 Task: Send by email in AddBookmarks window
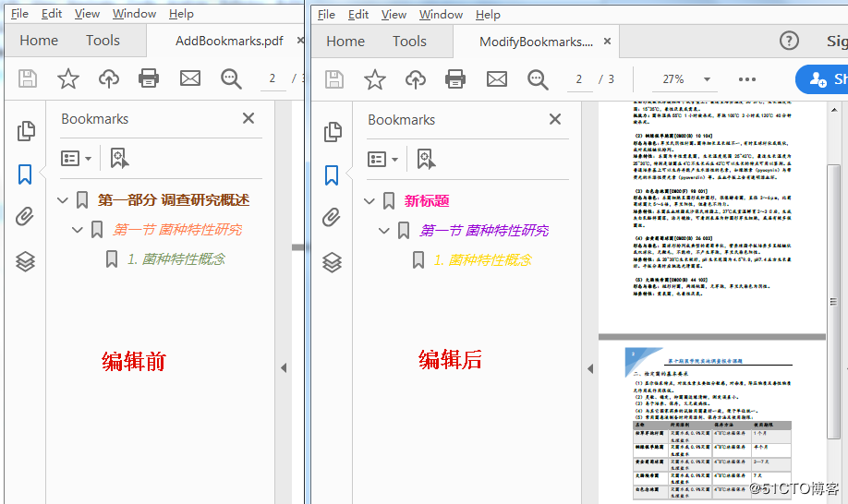189,78
